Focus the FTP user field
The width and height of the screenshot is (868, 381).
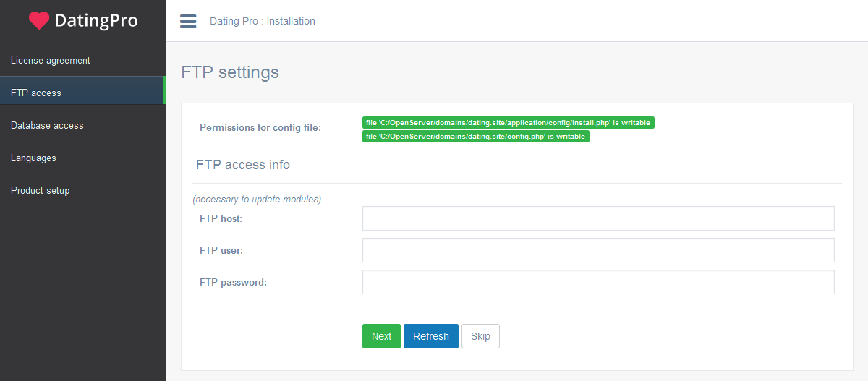pos(598,250)
